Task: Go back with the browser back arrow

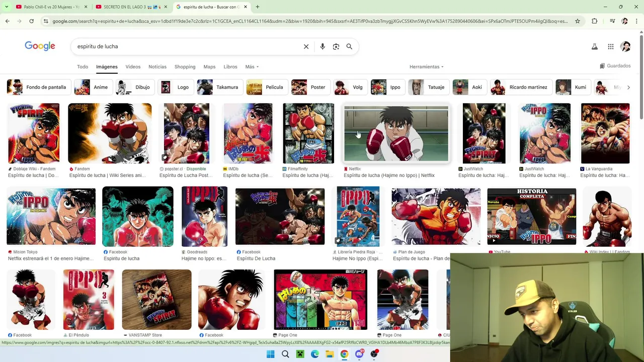Action: coord(7,21)
